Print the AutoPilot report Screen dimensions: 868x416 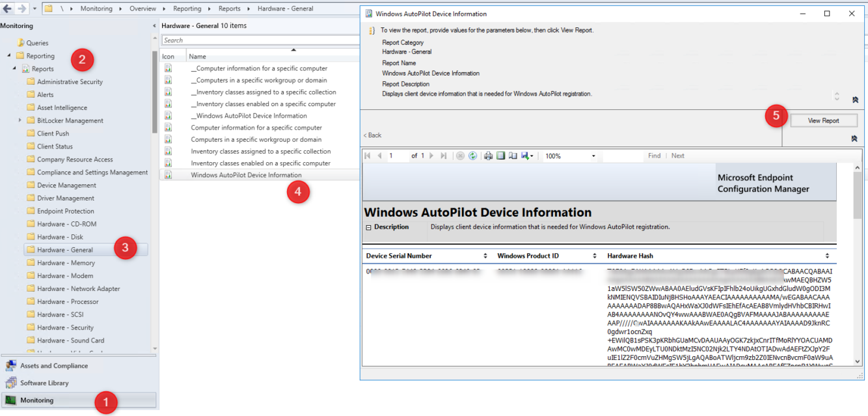tap(488, 156)
